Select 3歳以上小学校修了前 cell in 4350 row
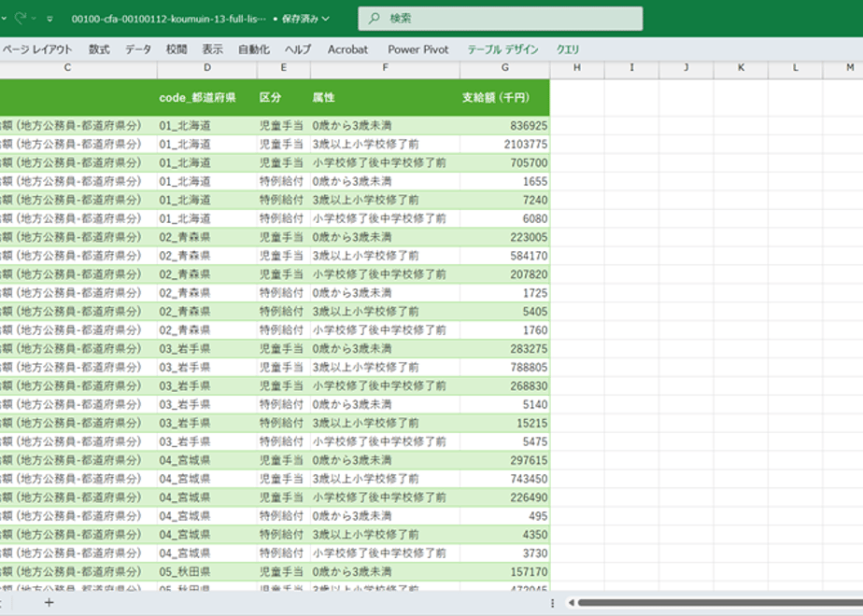This screenshot has height=616, width=863. (x=385, y=535)
